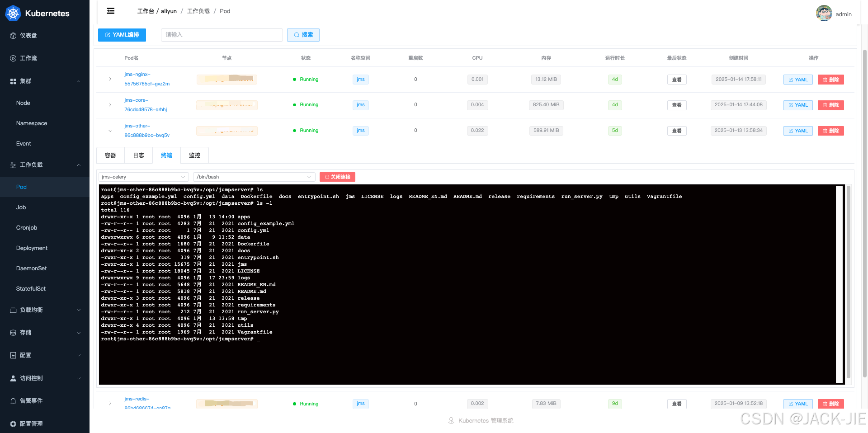Screen dimensions: 868x433
Task: Open pod jms-nginx-55756765cf-gvz2m link
Action: [x=147, y=79]
